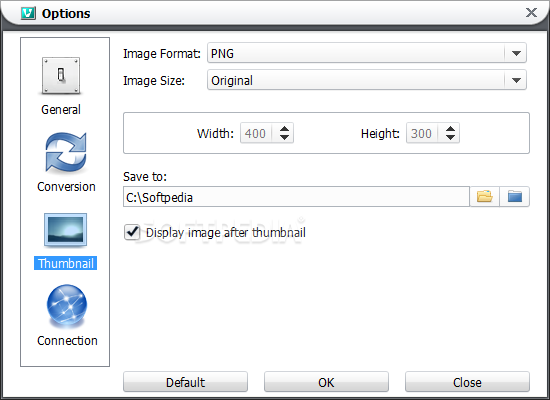
Task: Click the app logo in title bar
Action: click(x=28, y=13)
